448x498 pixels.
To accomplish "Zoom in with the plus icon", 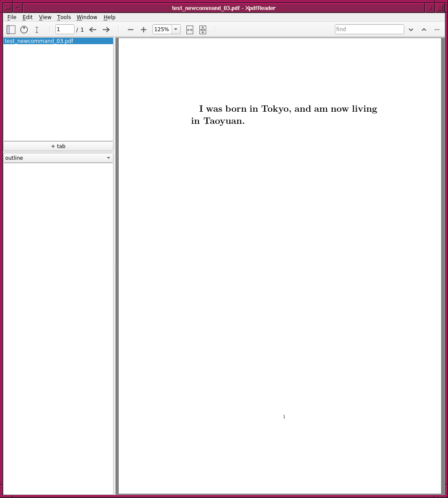I will 144,29.
